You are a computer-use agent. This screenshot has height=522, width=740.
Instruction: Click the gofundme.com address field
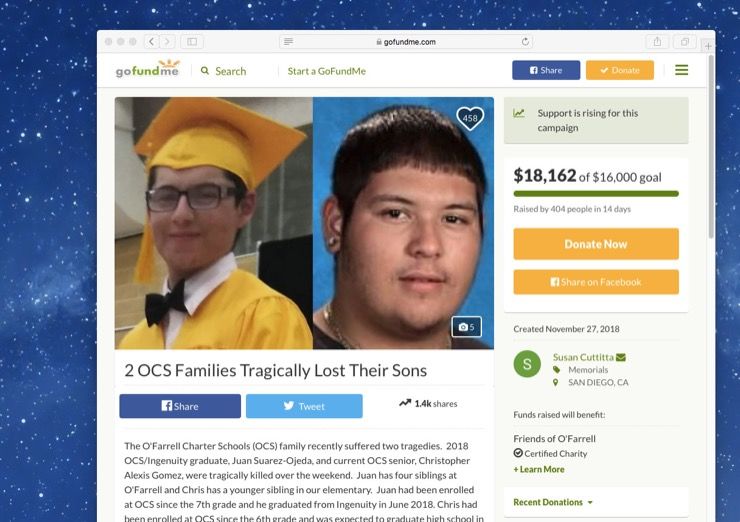point(406,42)
